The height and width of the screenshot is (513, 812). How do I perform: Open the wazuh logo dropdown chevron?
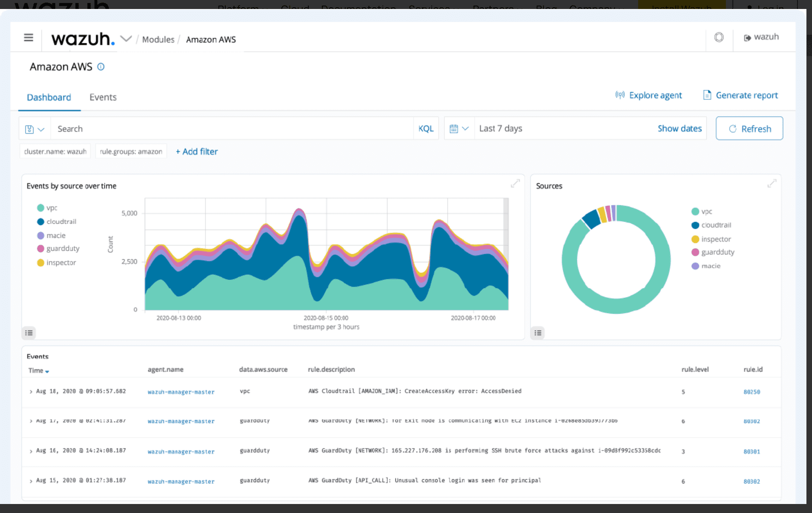[126, 39]
